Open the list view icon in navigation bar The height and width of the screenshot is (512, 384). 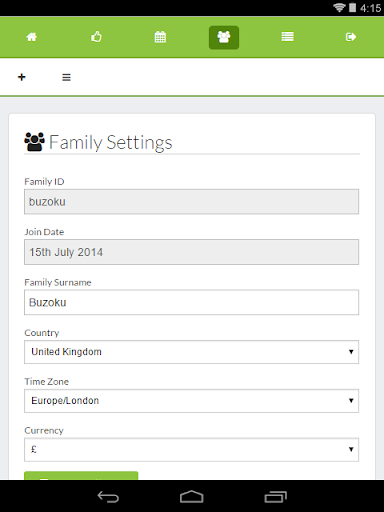(287, 37)
